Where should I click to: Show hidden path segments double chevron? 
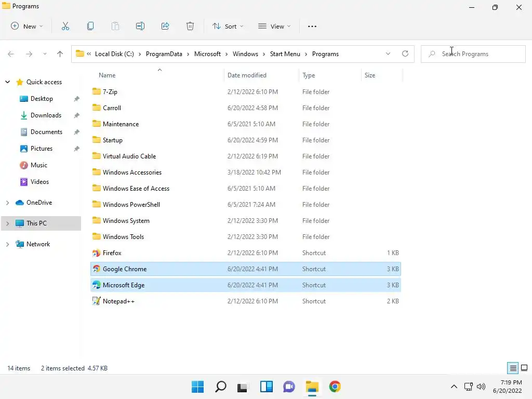tap(89, 54)
